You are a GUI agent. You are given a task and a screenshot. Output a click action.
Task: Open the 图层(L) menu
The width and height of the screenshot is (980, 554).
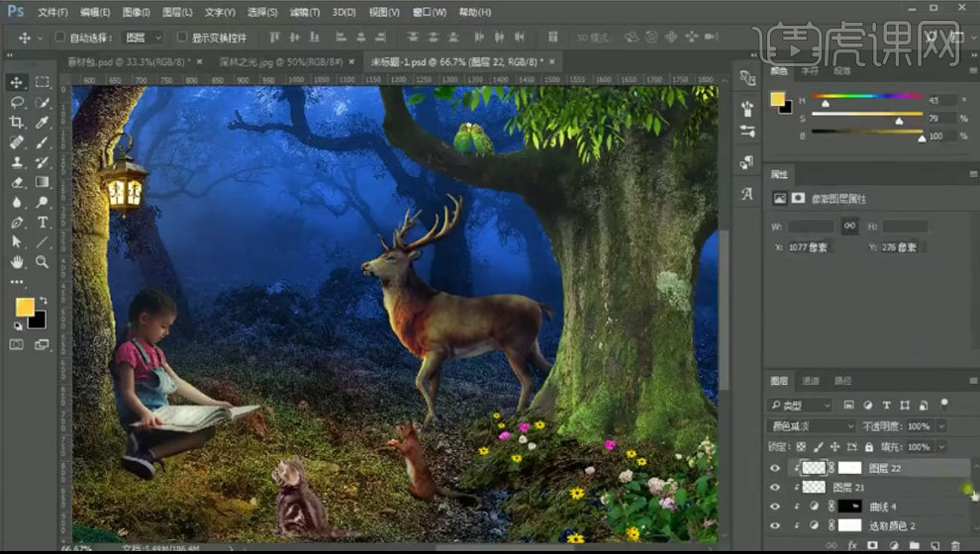pos(177,12)
